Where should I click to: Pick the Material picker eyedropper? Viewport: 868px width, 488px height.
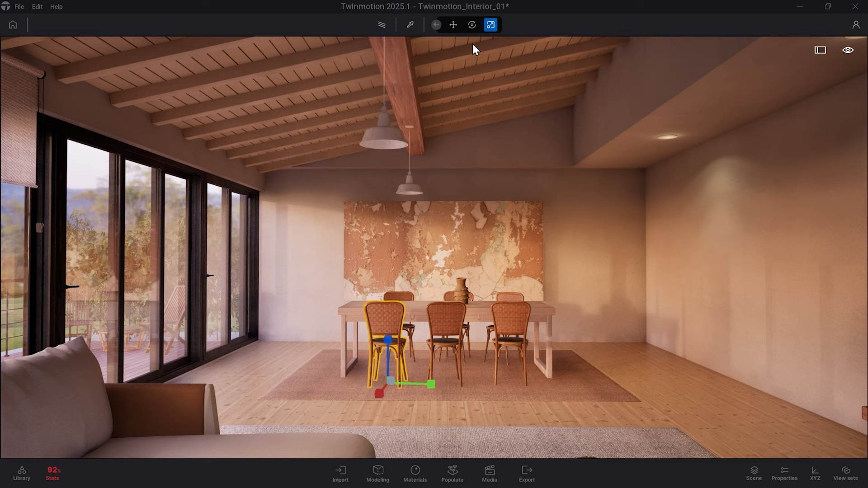[x=410, y=25]
